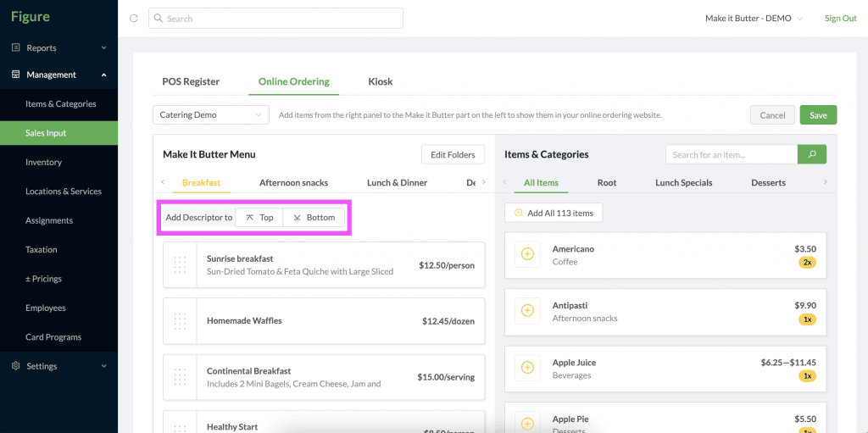Click the refresh icon beside search
The width and height of the screenshot is (868, 433).
point(133,19)
